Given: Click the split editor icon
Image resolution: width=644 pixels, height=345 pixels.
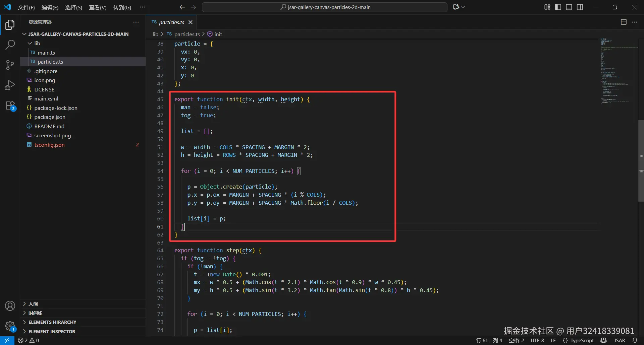Looking at the screenshot, I should click(624, 22).
